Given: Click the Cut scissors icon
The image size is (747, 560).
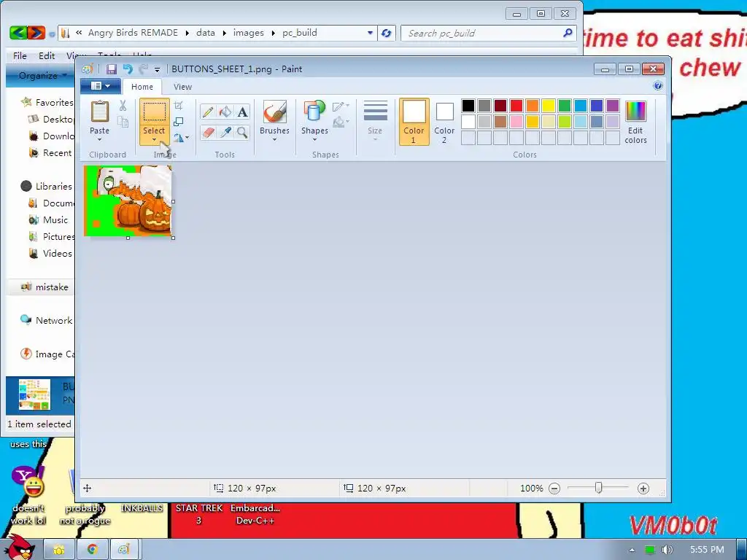Looking at the screenshot, I should point(123,106).
